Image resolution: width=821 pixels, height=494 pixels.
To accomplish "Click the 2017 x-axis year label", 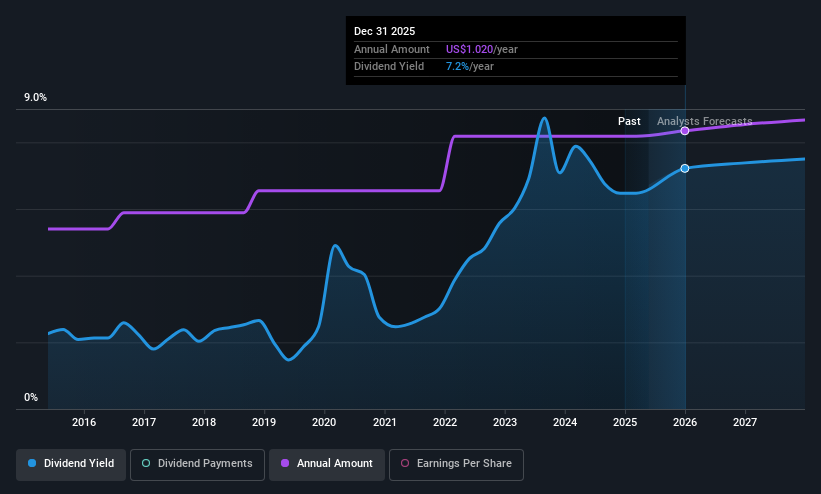I will point(144,422).
